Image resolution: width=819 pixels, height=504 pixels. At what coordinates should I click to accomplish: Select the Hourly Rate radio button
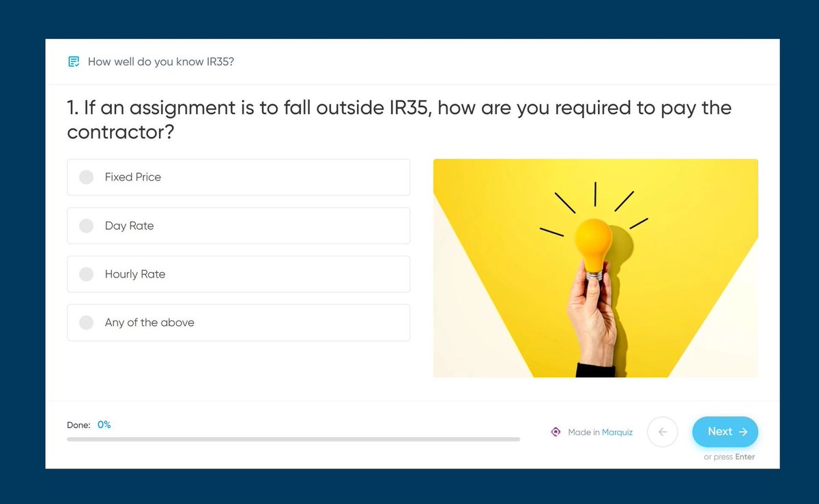coord(86,273)
